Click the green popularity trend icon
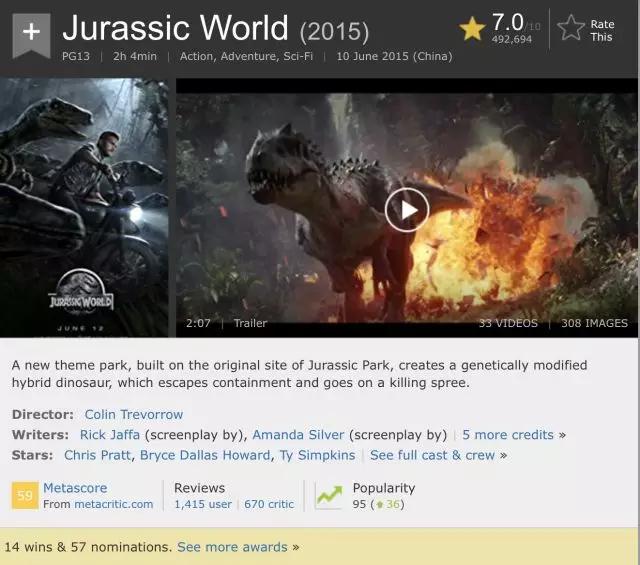The width and height of the screenshot is (640, 565). point(330,495)
